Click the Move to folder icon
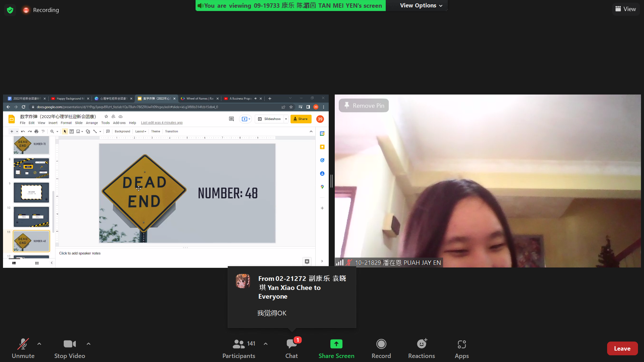This screenshot has height=362, width=644. 113,117
